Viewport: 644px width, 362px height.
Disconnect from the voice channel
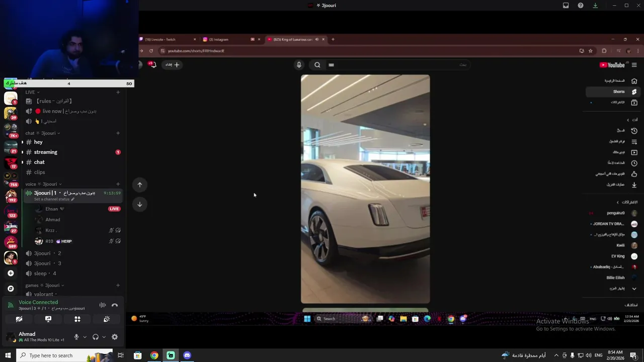115,305
